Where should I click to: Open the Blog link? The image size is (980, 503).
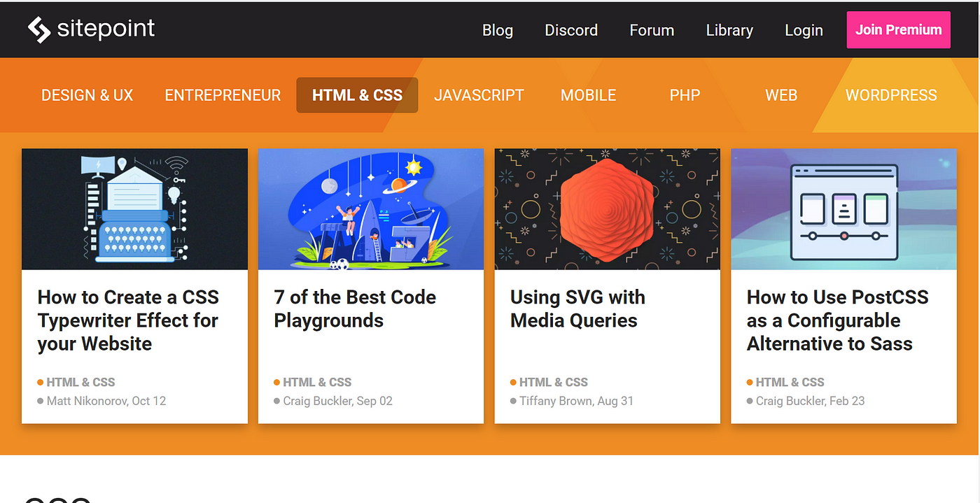pos(498,30)
